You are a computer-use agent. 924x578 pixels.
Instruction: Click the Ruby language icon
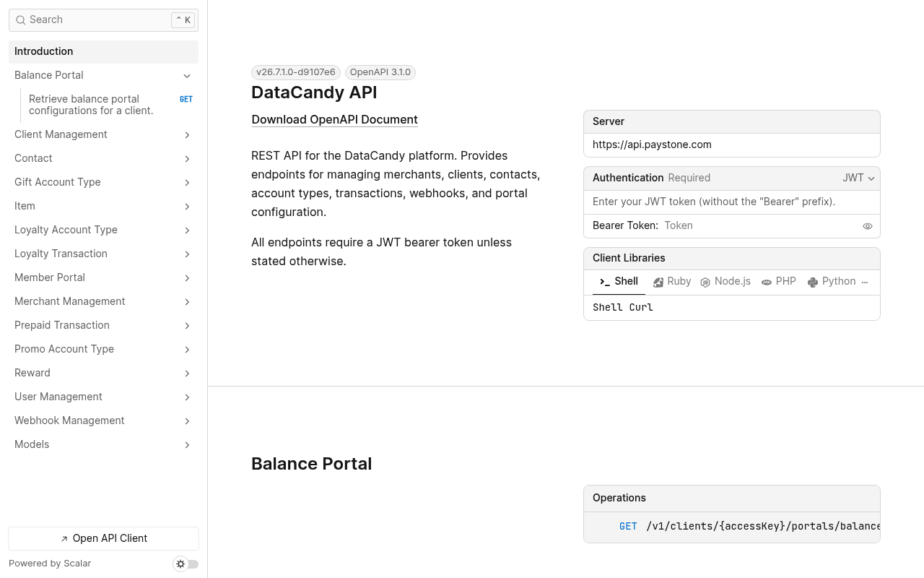(658, 282)
